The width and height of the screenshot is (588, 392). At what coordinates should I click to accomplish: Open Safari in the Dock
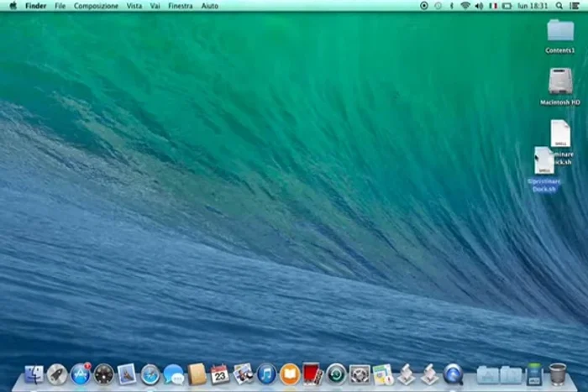pyautogui.click(x=150, y=374)
